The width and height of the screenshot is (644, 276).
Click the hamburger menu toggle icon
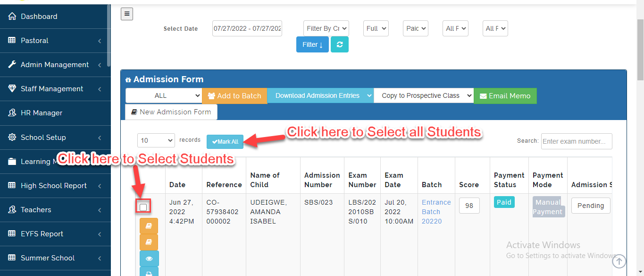(127, 14)
